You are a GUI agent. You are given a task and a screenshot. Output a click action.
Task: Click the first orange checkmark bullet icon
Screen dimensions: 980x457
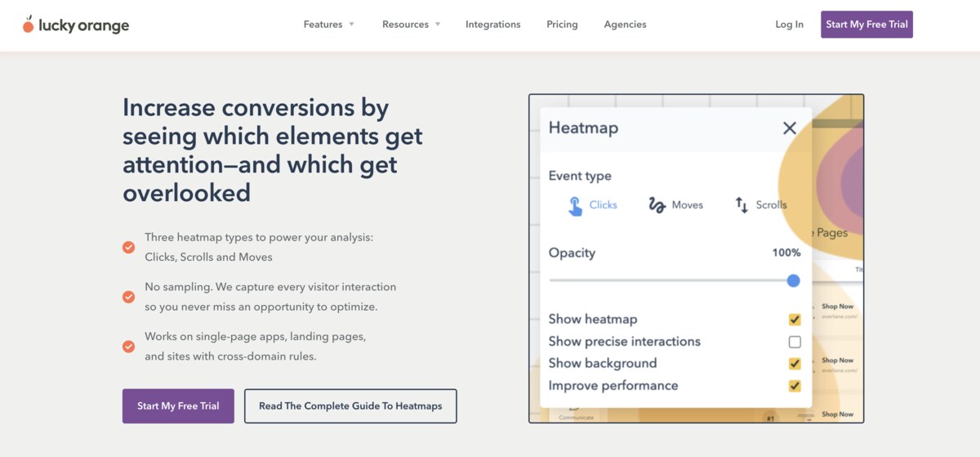pos(128,247)
